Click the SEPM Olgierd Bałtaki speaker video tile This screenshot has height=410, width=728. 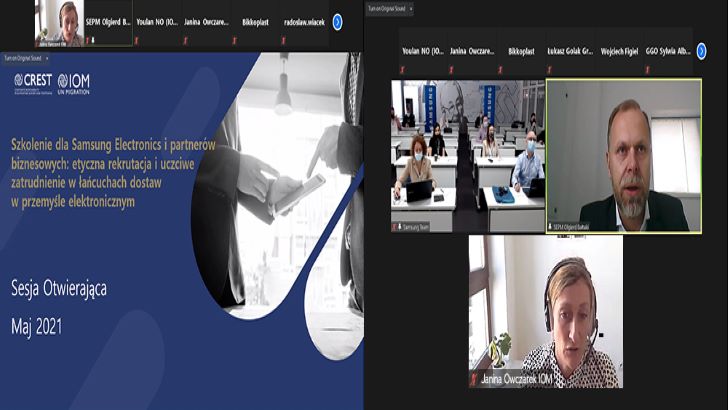point(624,156)
